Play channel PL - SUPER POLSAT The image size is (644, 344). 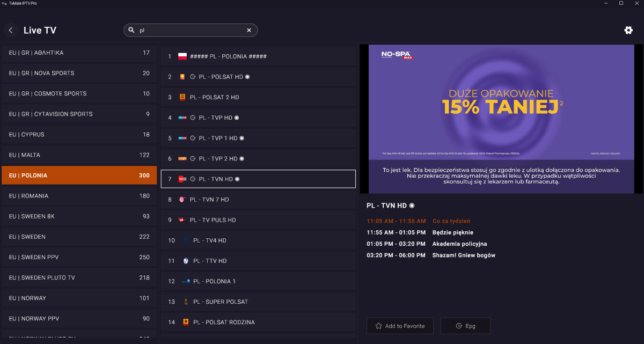pyautogui.click(x=258, y=302)
